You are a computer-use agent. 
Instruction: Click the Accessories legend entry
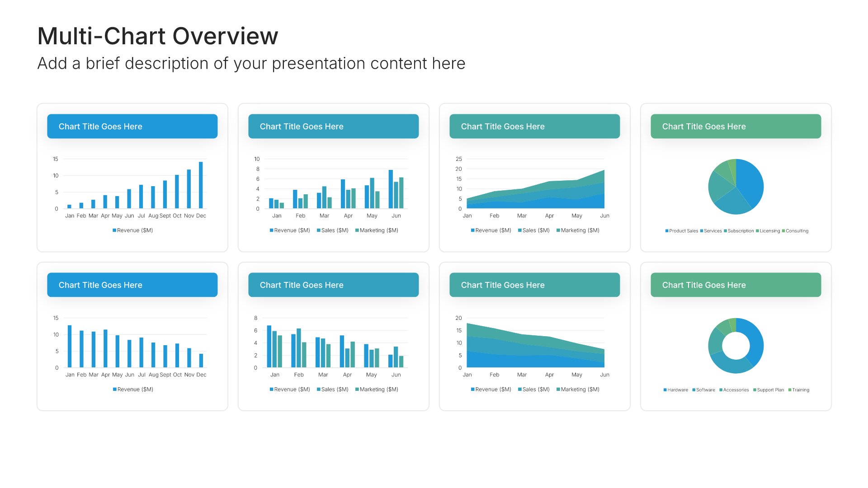[x=734, y=390]
